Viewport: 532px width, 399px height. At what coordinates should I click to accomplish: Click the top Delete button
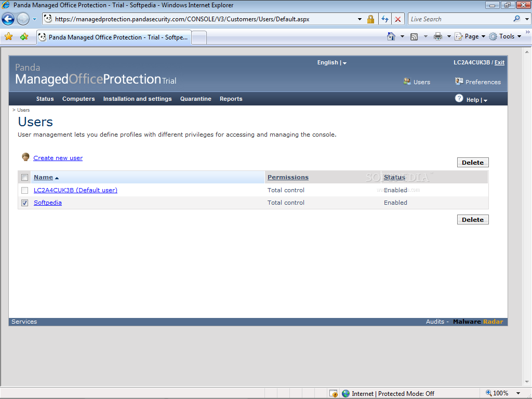coord(473,163)
